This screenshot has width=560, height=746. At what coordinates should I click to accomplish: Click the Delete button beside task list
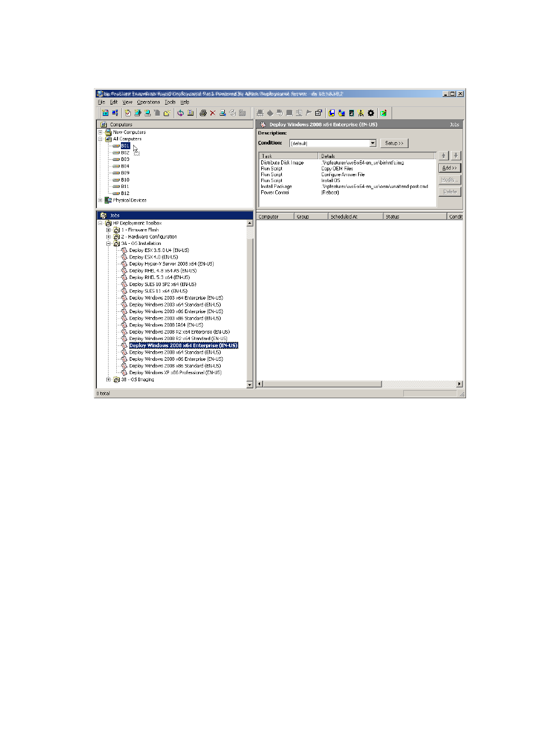(x=450, y=191)
